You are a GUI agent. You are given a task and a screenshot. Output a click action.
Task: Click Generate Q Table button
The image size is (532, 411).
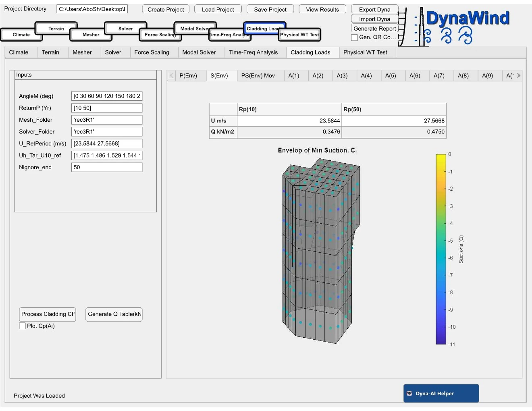click(114, 314)
